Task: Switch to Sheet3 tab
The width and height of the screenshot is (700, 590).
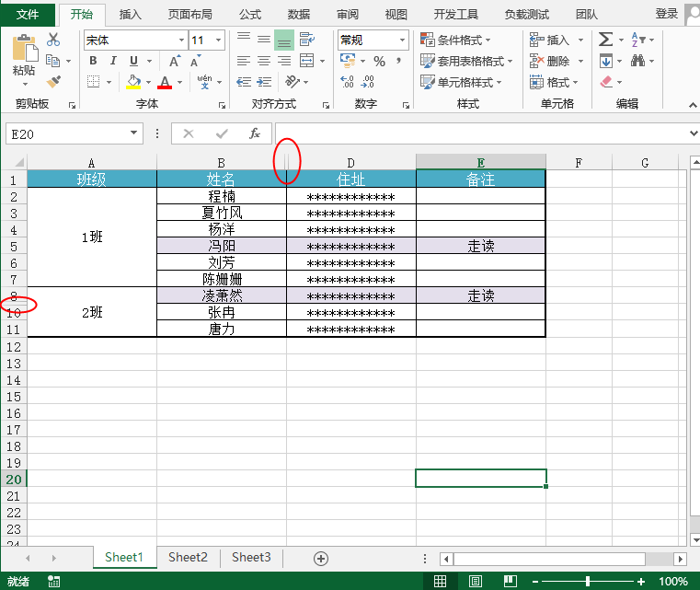Action: [251, 558]
